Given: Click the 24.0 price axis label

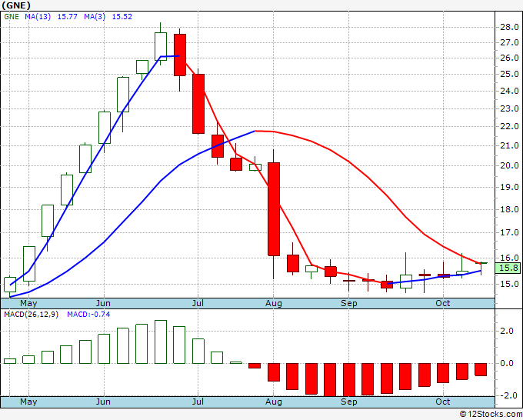Looking at the screenshot, I should tap(509, 91).
